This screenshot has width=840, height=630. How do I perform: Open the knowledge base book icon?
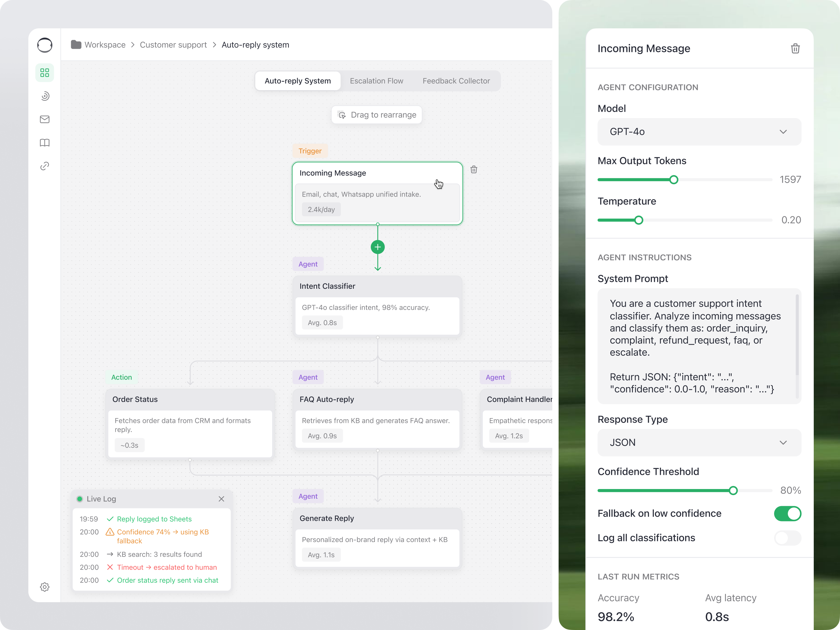(44, 143)
